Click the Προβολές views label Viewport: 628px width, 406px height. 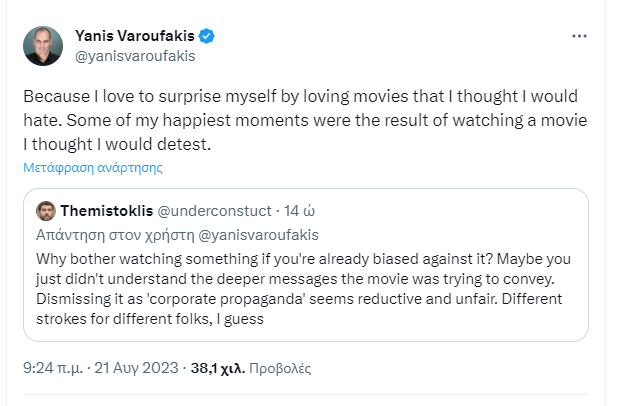281,369
